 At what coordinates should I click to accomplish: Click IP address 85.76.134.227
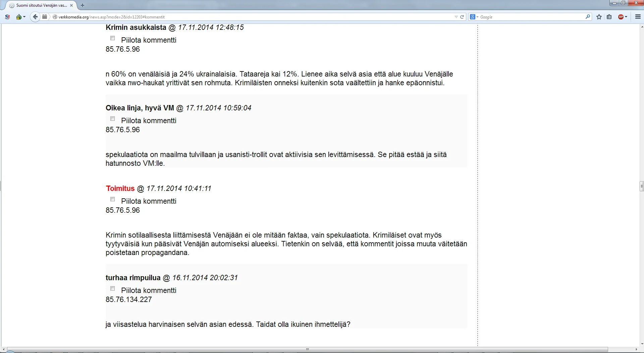click(x=129, y=299)
